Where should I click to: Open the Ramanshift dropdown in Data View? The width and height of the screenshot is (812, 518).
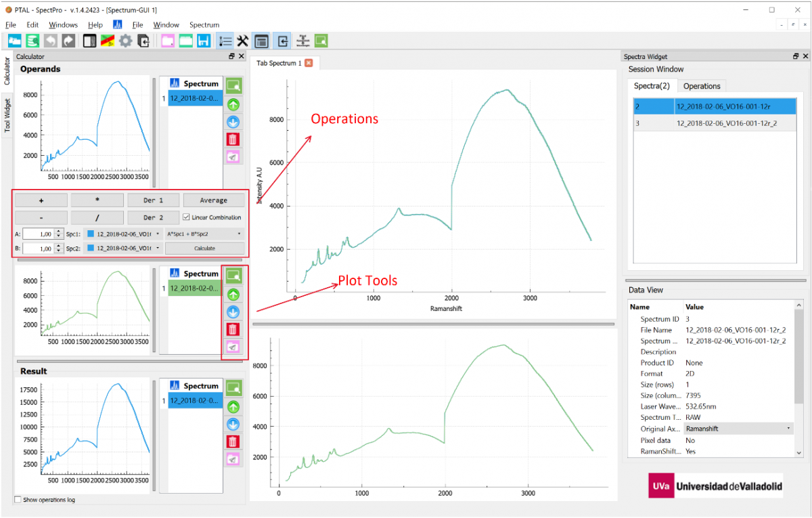point(738,429)
